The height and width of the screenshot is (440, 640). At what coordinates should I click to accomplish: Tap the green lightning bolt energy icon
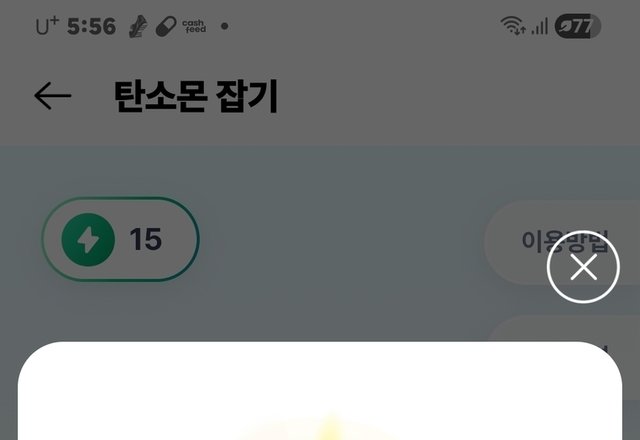[x=88, y=240]
